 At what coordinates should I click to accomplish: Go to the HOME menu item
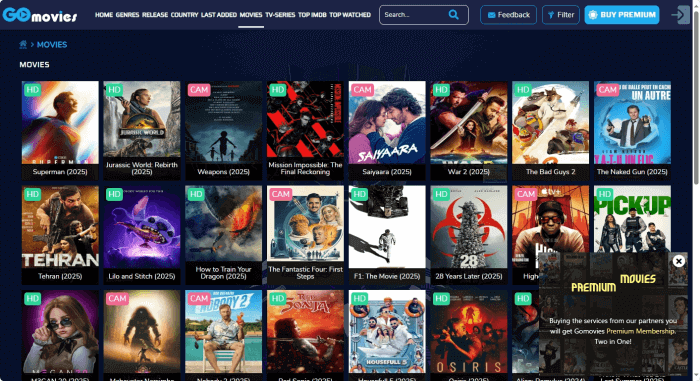(x=104, y=15)
